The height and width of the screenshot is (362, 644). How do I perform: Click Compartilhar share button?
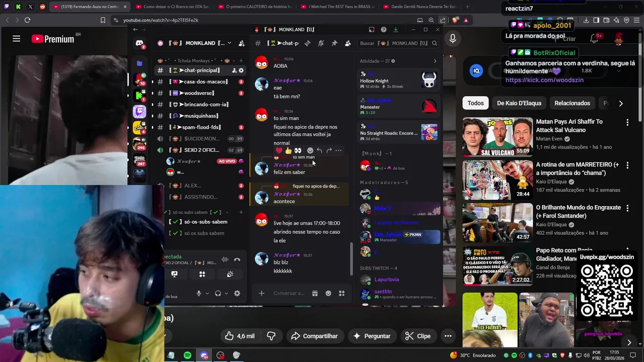pyautogui.click(x=314, y=336)
